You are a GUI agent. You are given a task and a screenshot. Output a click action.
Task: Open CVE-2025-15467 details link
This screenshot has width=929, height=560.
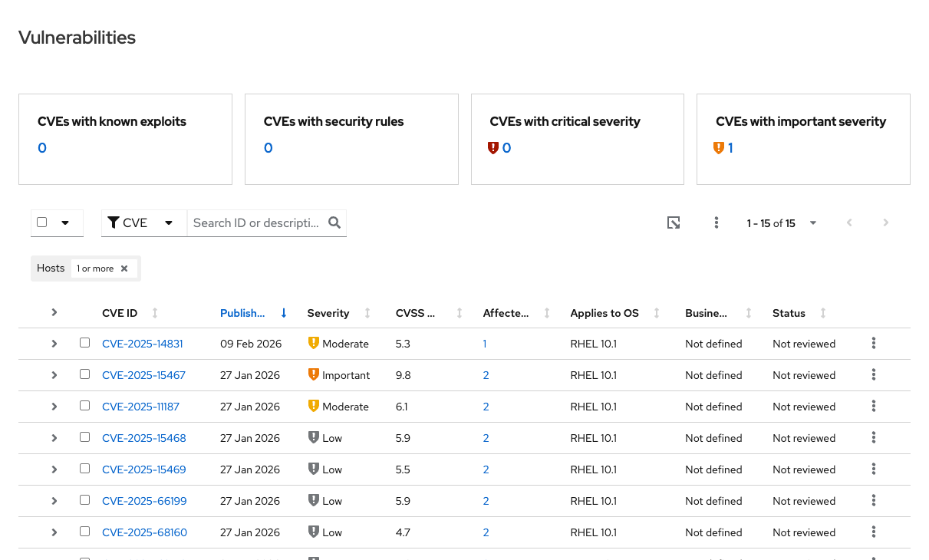[143, 375]
